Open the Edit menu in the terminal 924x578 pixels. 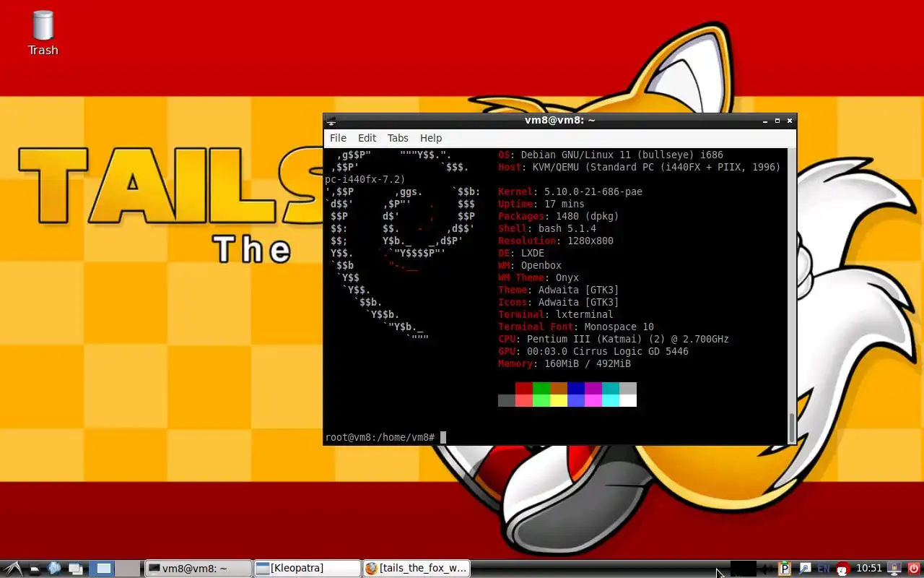tap(367, 138)
